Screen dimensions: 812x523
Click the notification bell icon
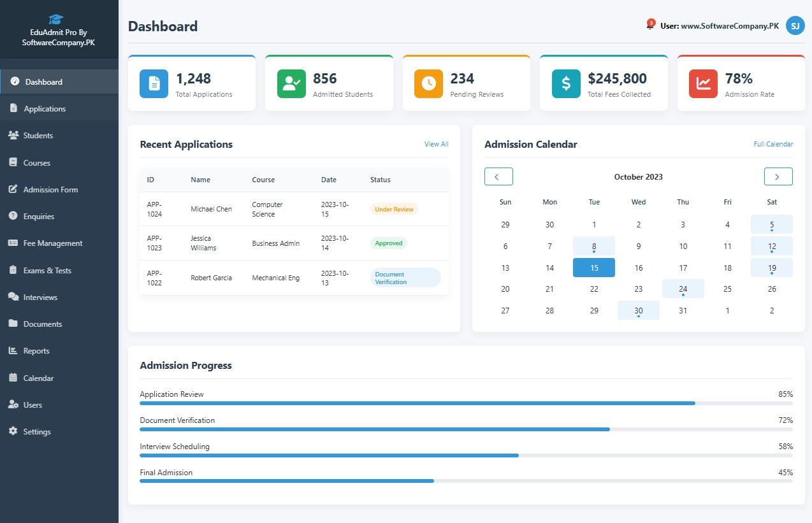pyautogui.click(x=650, y=26)
